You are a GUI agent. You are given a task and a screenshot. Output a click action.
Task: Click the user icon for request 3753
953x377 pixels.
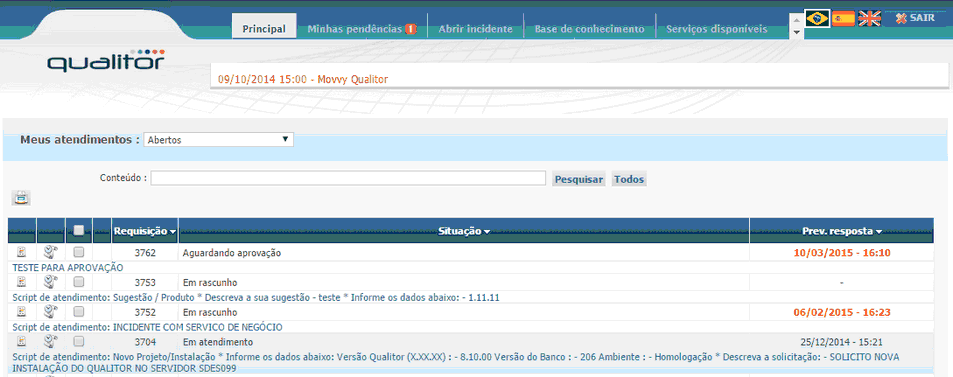click(50, 282)
